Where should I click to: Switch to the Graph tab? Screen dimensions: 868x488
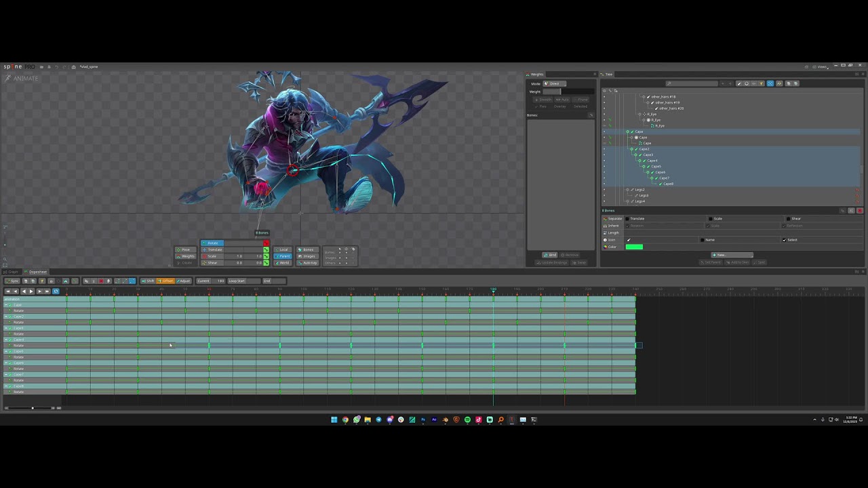13,272
